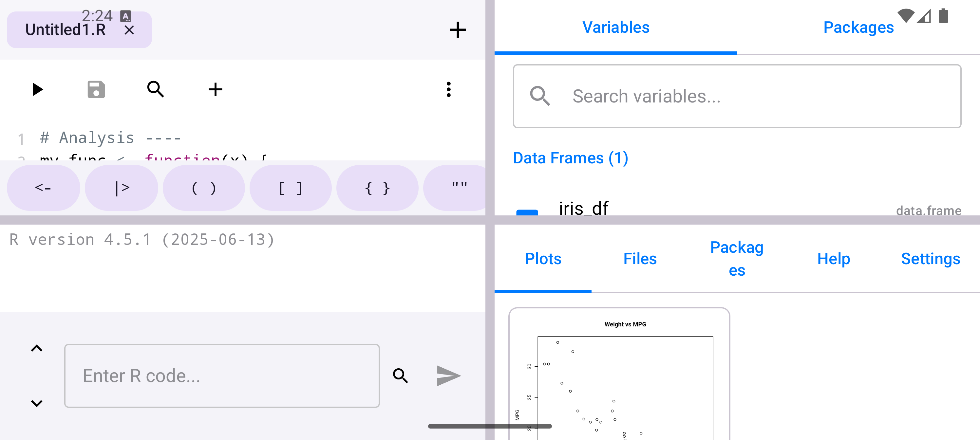Add a new editor tab
The image size is (980, 440).
coord(457,30)
